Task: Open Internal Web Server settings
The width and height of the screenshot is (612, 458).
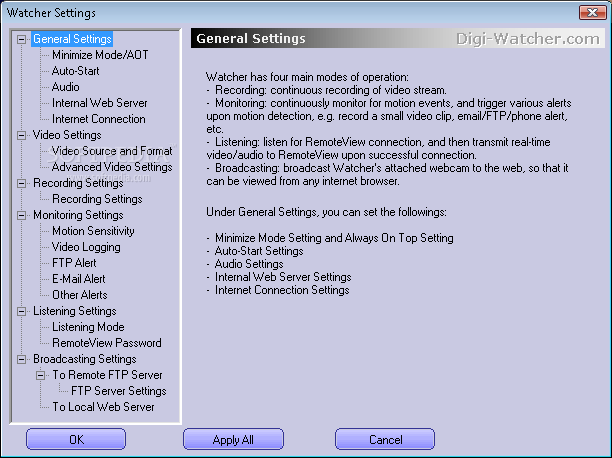Action: pyautogui.click(x=100, y=103)
